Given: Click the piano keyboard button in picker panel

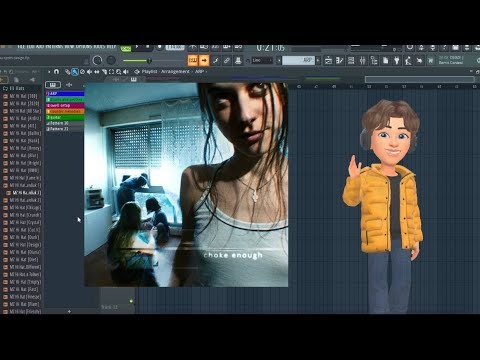Looking at the screenshot, I should tap(53, 85).
